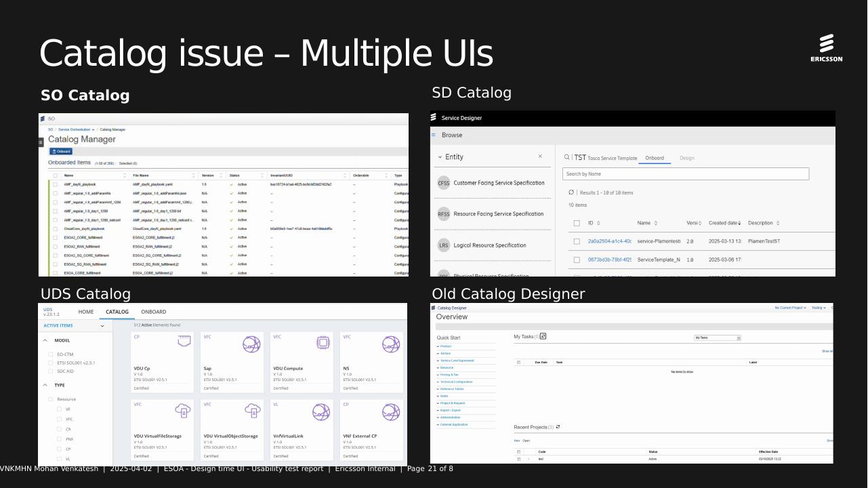Click the NS card globe icon
The width and height of the screenshot is (868, 488).
[391, 344]
